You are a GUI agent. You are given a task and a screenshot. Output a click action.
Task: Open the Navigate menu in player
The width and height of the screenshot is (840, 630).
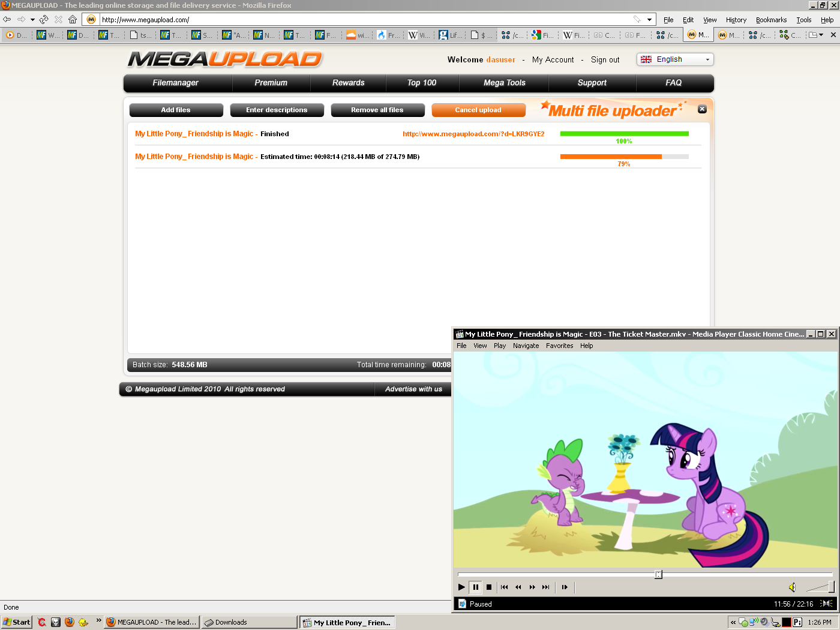pos(526,346)
